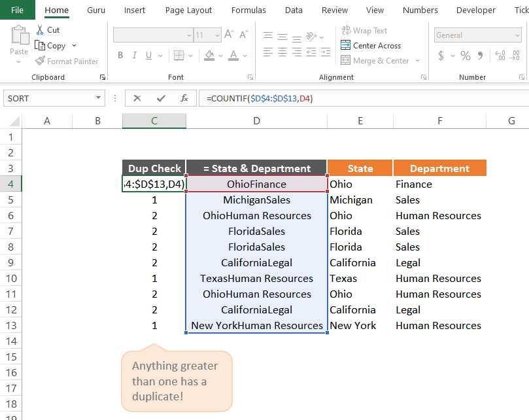Click the Orientation text angle icon
The width and height of the screenshot is (529, 420).
pos(311,36)
